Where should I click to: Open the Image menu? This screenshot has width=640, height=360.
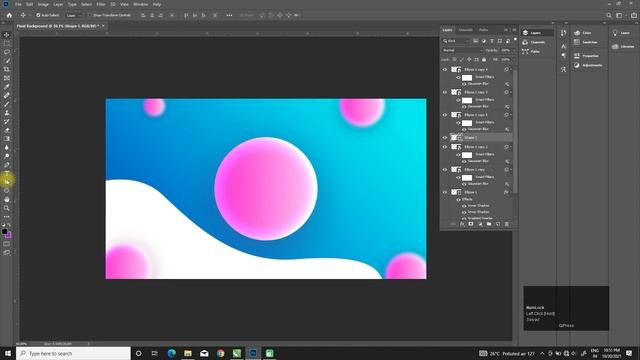pyautogui.click(x=43, y=4)
